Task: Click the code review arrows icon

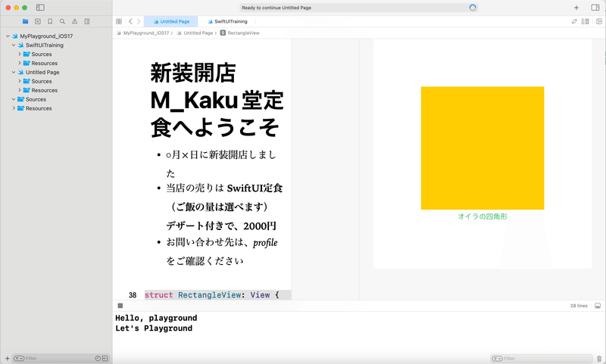Action: (x=574, y=22)
